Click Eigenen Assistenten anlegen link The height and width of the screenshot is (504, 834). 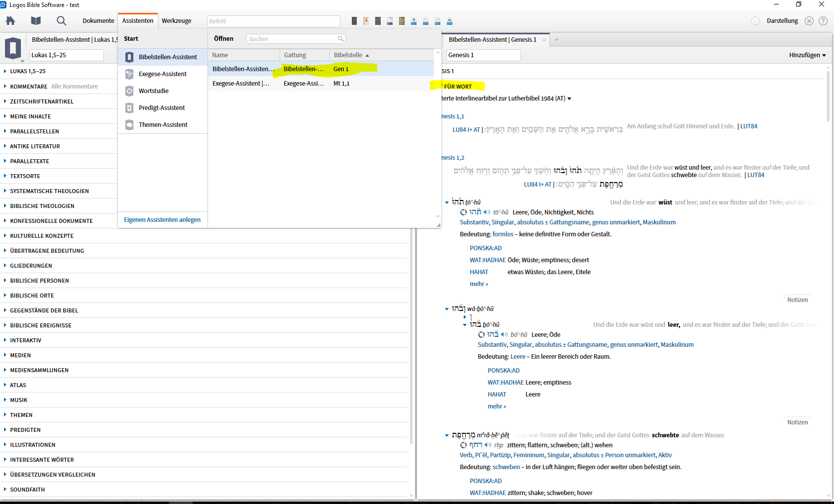tap(162, 219)
